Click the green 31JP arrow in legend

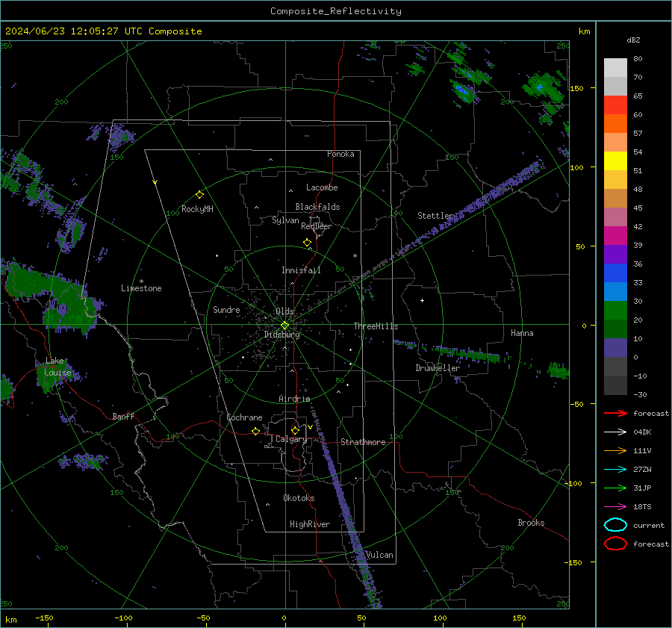coord(615,488)
